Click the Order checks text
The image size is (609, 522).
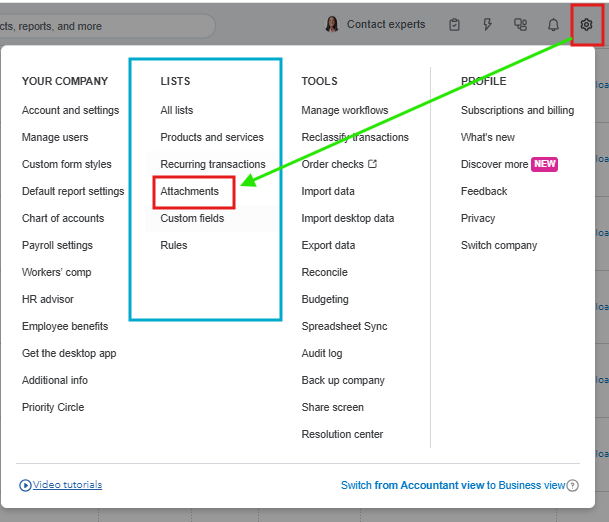pyautogui.click(x=332, y=164)
